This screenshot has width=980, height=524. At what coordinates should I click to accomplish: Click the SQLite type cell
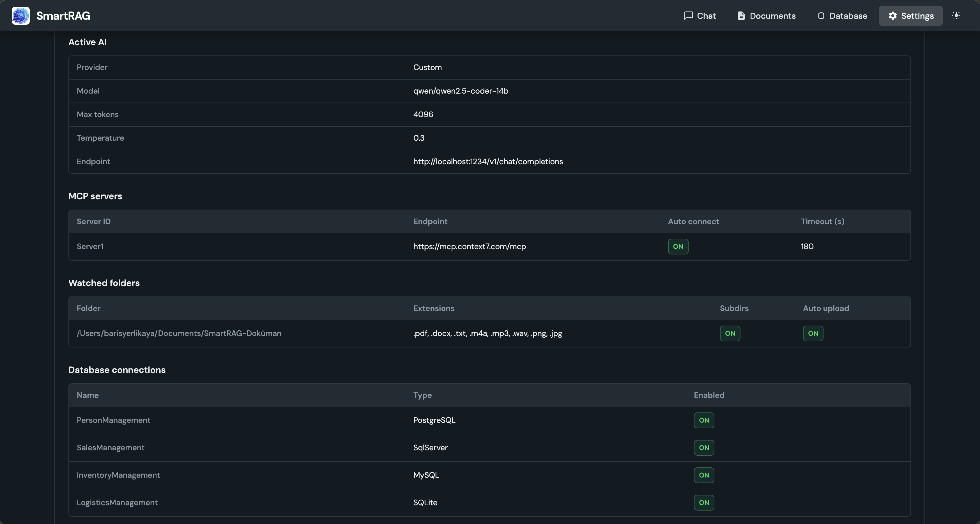[425, 502]
